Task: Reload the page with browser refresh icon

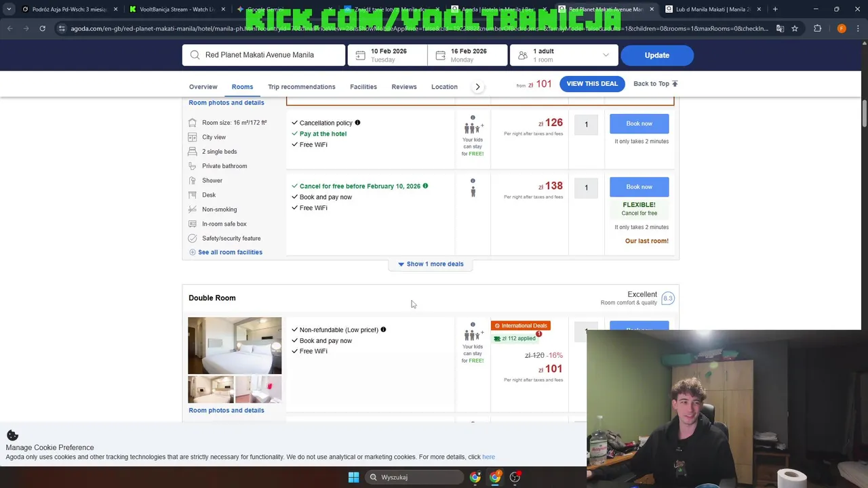Action: 42,28
